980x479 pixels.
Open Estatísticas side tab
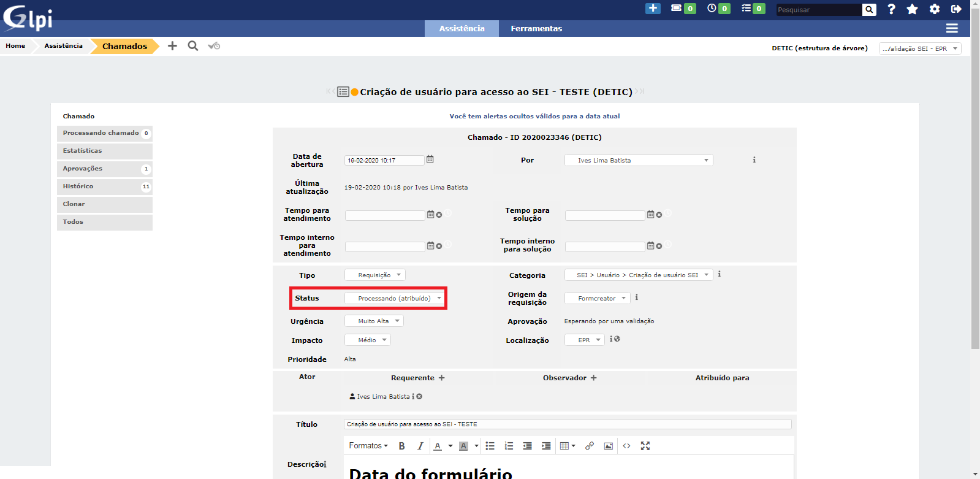click(x=105, y=151)
